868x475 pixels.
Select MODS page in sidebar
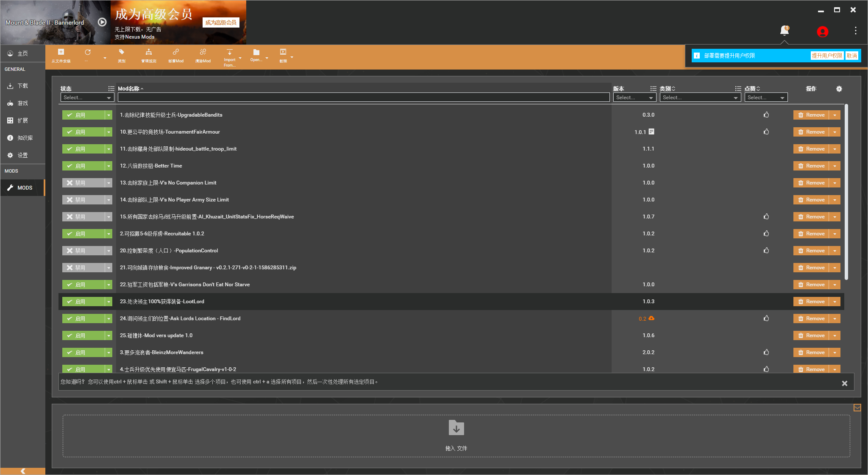(22, 187)
